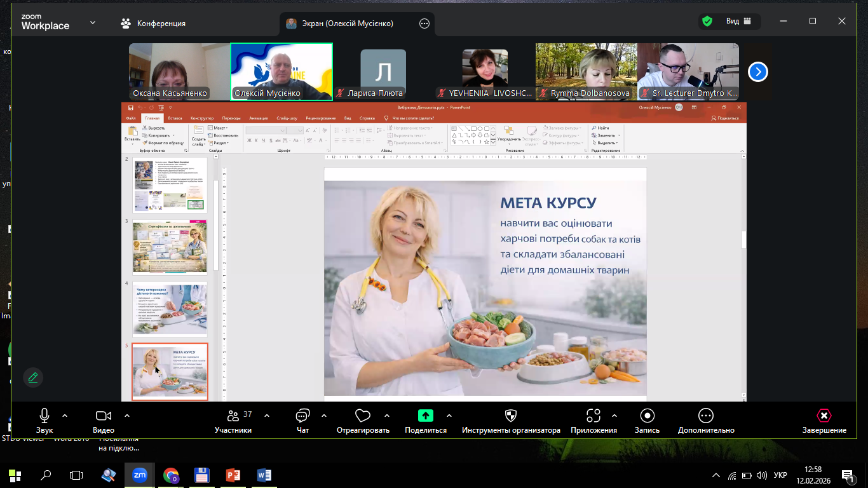Click the Звук microphone icon
This screenshot has height=488, width=868.
(x=44, y=416)
